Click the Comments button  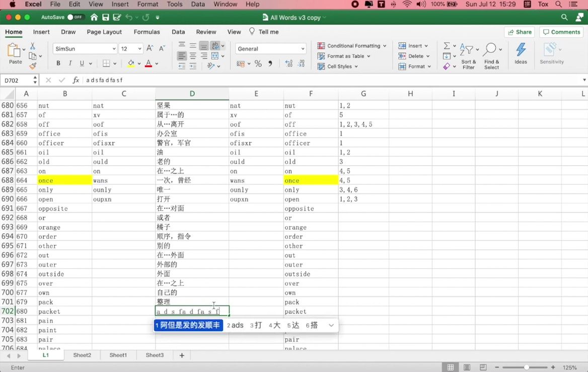coord(561,32)
